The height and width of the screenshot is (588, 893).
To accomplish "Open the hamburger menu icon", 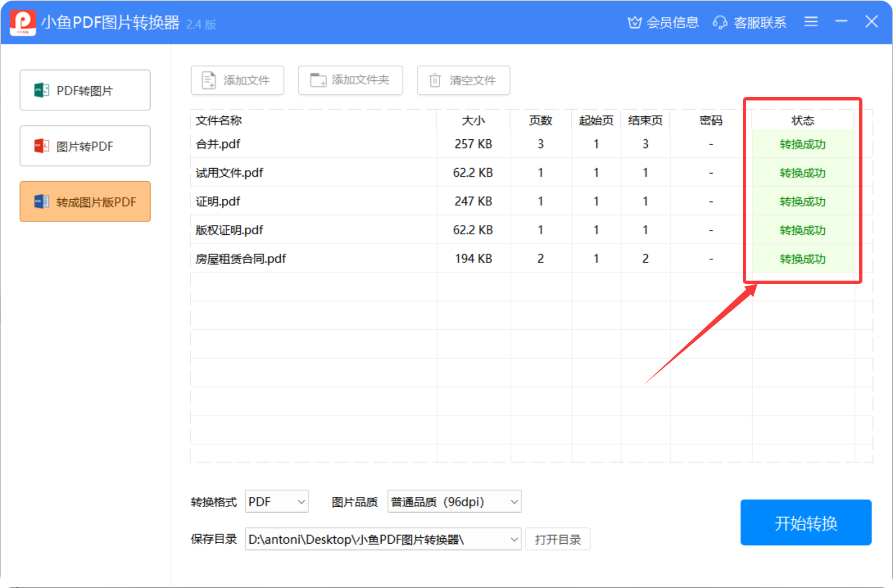I will click(811, 22).
